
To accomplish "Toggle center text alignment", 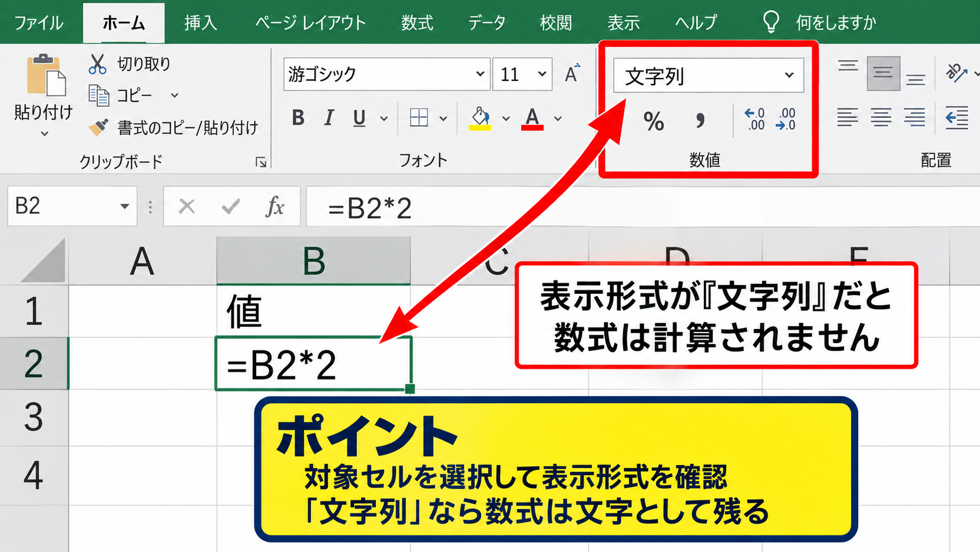I will tap(881, 118).
